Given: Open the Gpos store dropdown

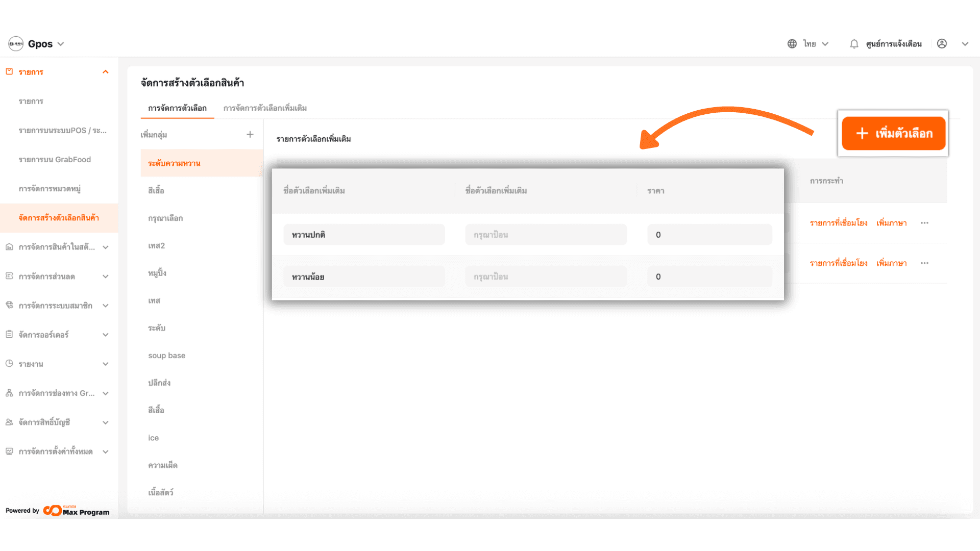Looking at the screenshot, I should (61, 44).
